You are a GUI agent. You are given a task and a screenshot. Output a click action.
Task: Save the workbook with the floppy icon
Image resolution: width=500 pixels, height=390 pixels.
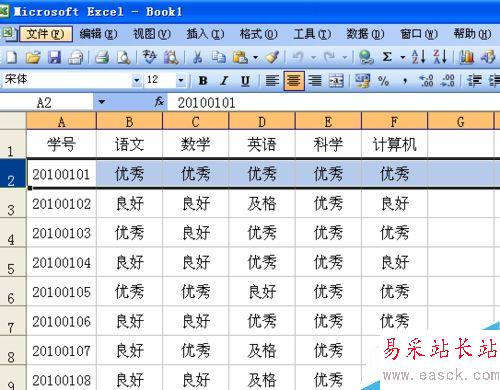tap(54, 57)
